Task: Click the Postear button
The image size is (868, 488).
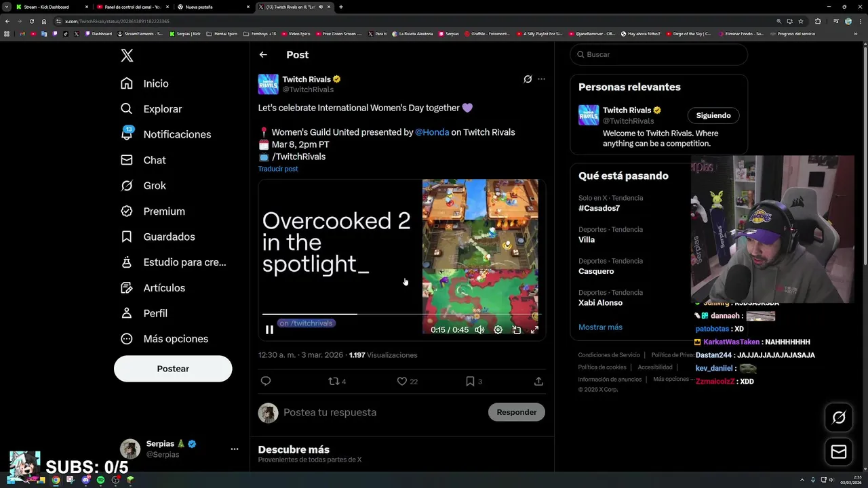Action: click(x=173, y=369)
